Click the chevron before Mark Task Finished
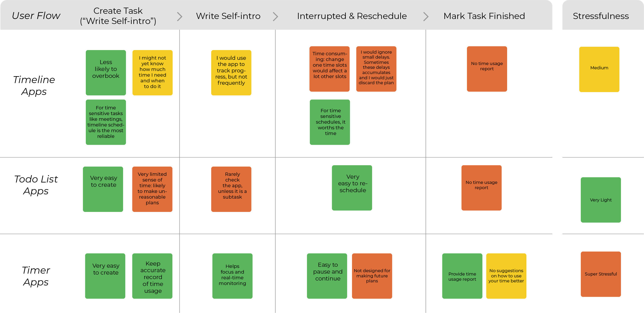The width and height of the screenshot is (644, 313). click(x=426, y=16)
